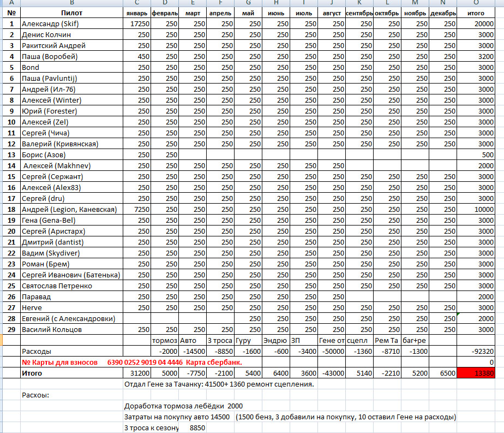Viewport: 504px width, 433px height.
Task: Select the Святослав Петренко cell
Action: coord(71,286)
